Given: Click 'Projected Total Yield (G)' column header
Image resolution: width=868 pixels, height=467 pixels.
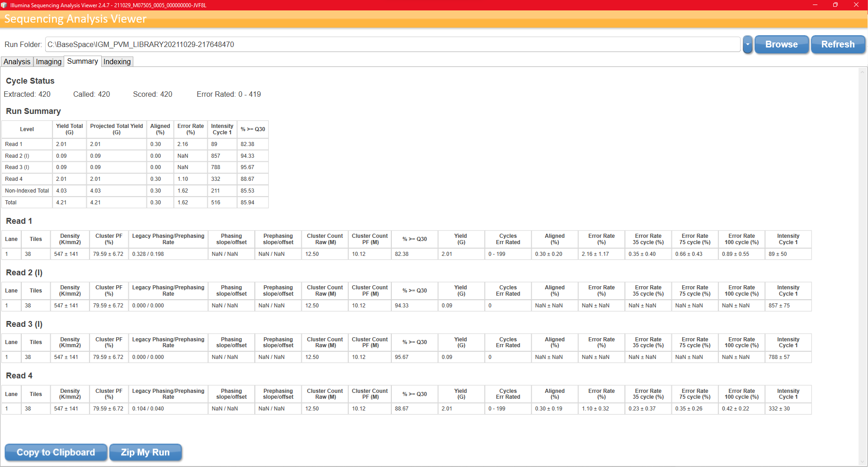Looking at the screenshot, I should coord(117,129).
